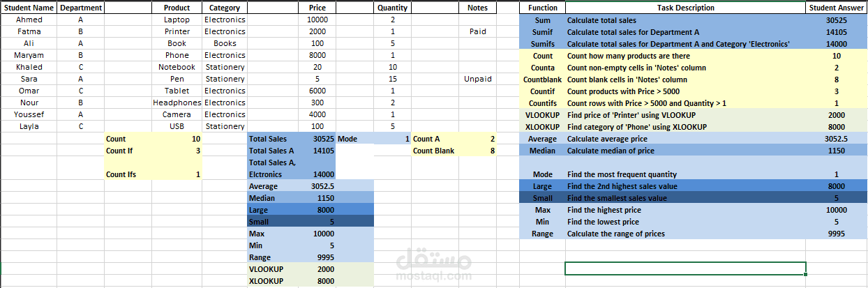Image resolution: width=868 pixels, height=288 pixels.
Task: Click the Camera product cell
Action: tap(177, 114)
